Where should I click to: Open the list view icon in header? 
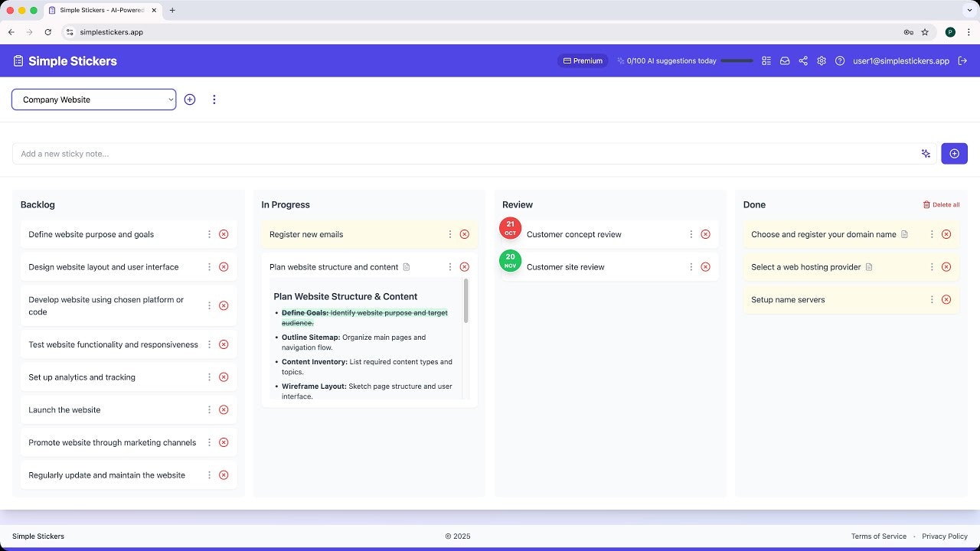click(766, 60)
